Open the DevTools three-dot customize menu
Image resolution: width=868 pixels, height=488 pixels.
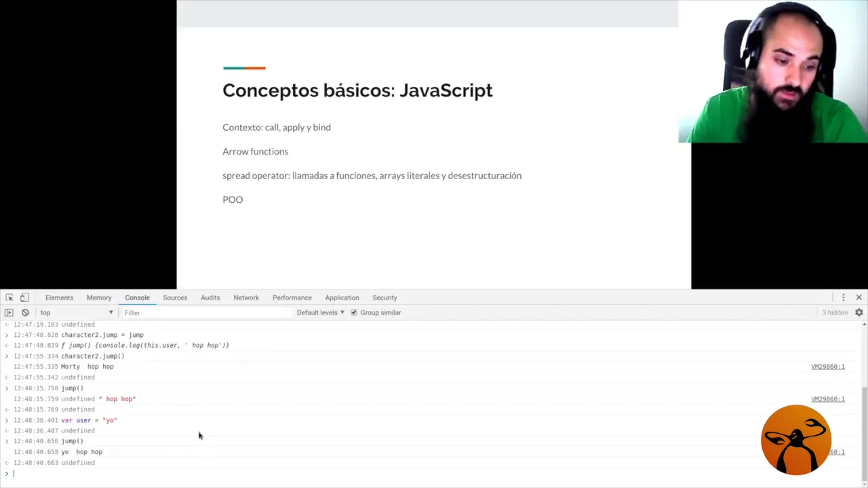tap(843, 298)
